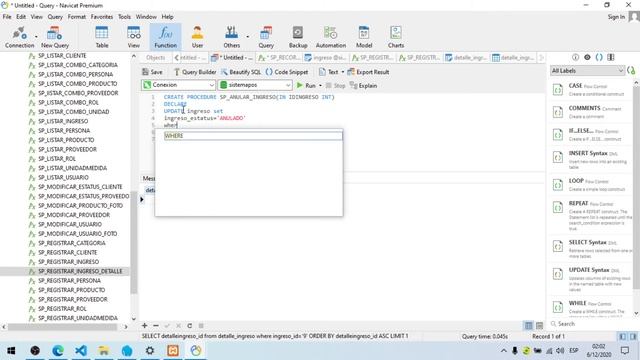This screenshot has width=640, height=360.
Task: Open the Model tool
Action: click(x=364, y=37)
